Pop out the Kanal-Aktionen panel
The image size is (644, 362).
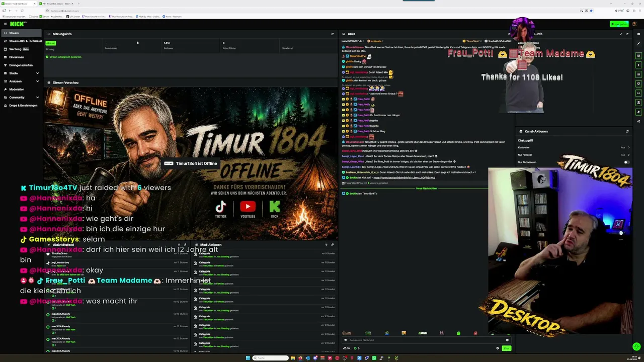click(627, 131)
